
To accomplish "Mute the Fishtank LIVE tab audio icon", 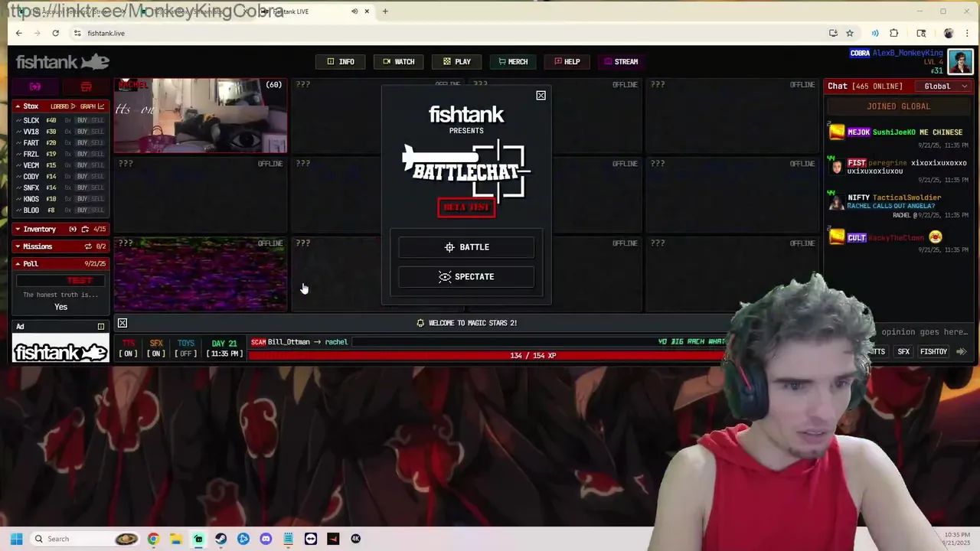I will pyautogui.click(x=354, y=11).
